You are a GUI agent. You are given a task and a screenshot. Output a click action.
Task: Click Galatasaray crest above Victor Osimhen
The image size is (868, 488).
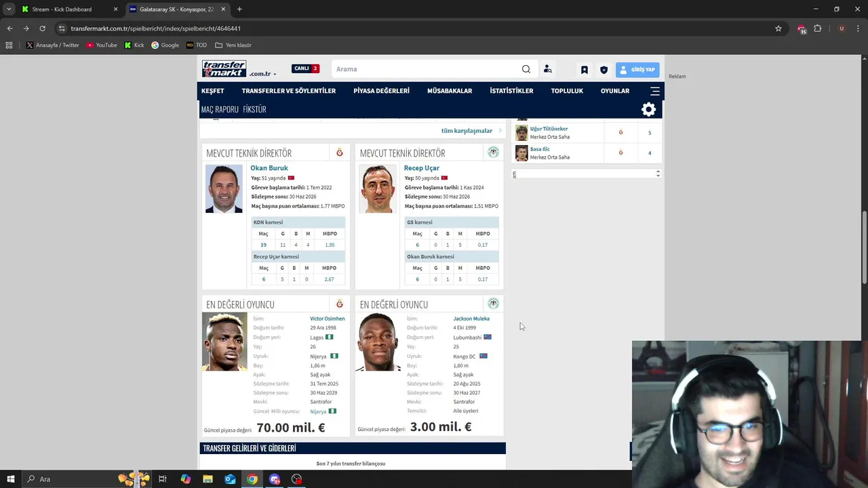[340, 304]
